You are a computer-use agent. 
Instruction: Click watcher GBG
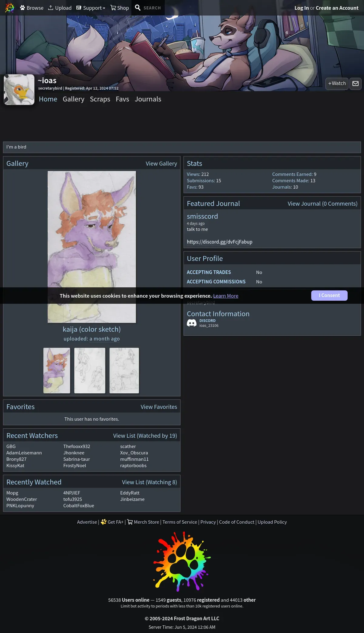11,446
